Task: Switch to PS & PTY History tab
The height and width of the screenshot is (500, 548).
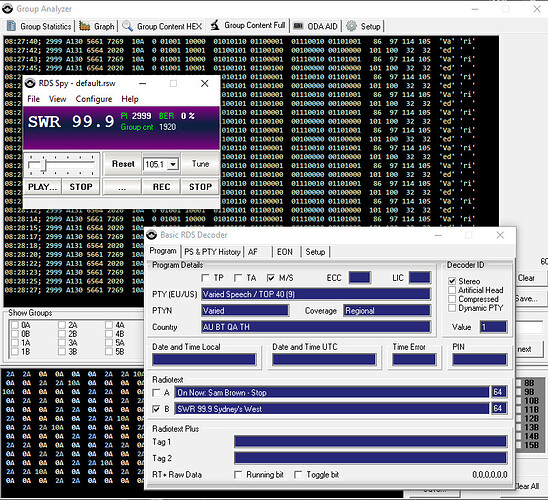Action: pyautogui.click(x=212, y=252)
